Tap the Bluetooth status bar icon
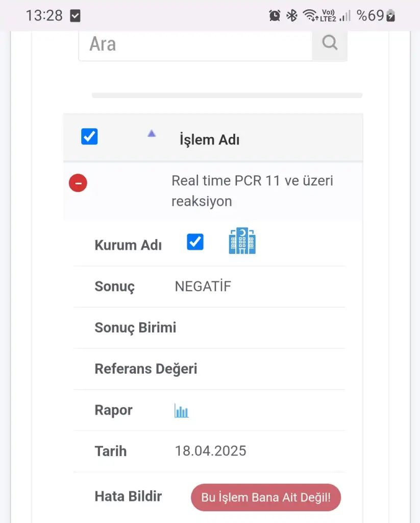 coord(291,16)
